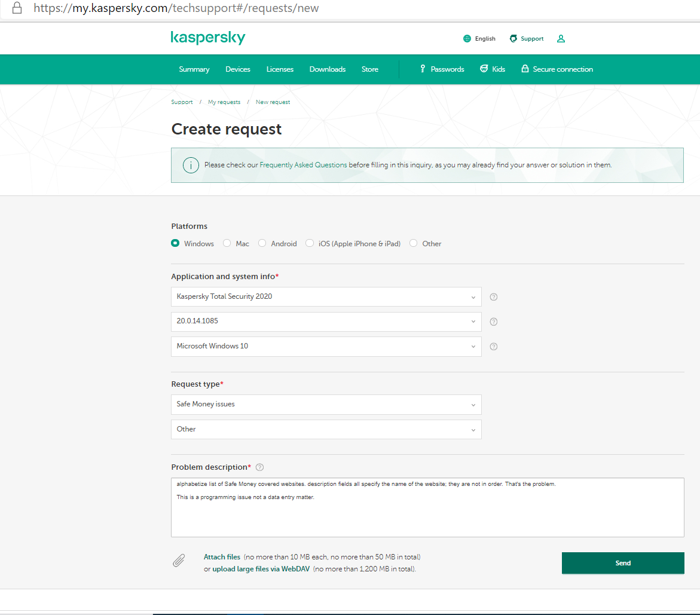700x615 pixels.
Task: Select the Other platform radio button
Action: pos(414,243)
